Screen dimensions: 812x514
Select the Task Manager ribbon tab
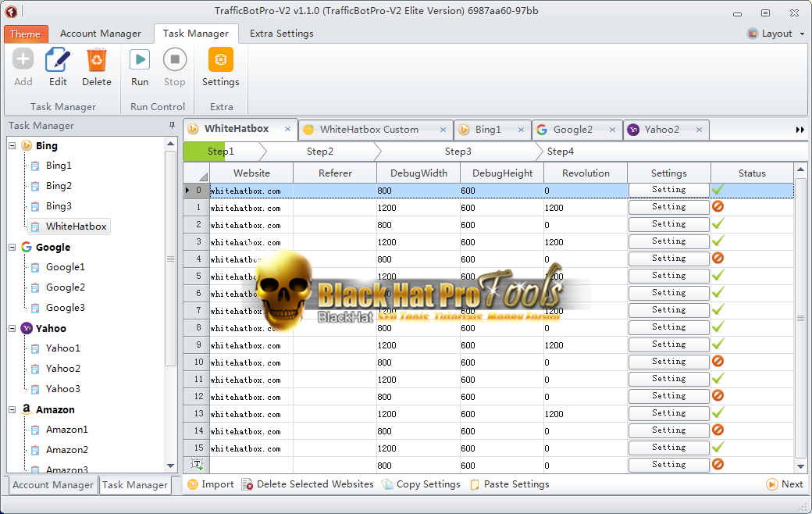(x=196, y=34)
